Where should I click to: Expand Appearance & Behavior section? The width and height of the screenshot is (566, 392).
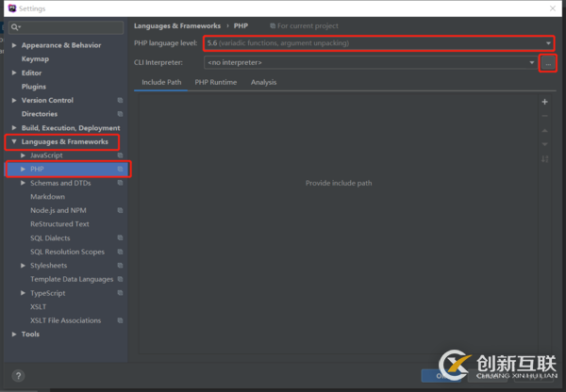tap(14, 45)
